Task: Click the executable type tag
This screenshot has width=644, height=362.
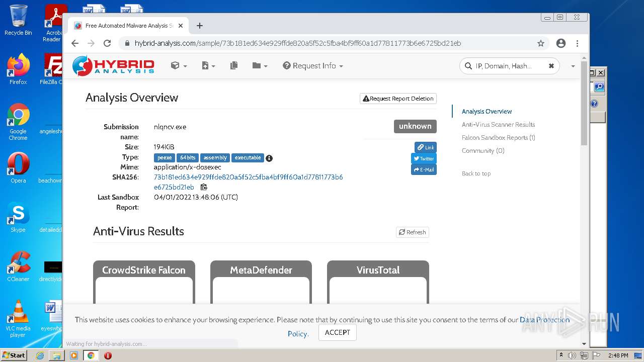Action: 248,158
